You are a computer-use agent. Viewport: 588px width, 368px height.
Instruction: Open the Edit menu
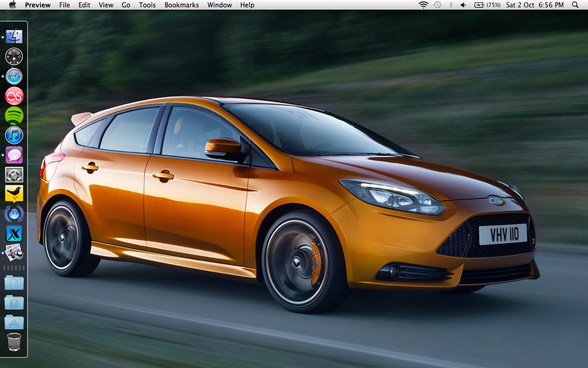coord(84,5)
